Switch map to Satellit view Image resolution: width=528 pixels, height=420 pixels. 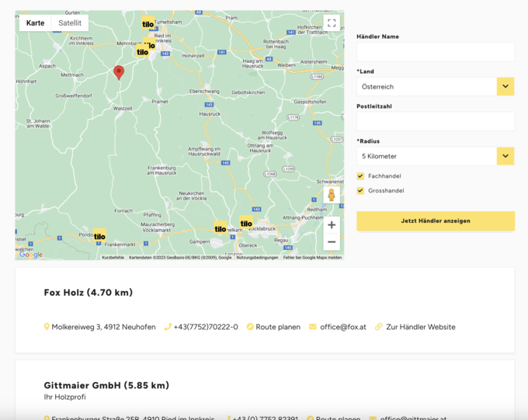tap(70, 23)
